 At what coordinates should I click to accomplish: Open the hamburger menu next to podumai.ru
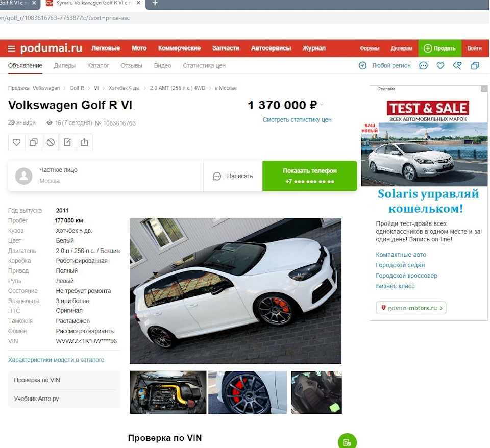coord(12,48)
